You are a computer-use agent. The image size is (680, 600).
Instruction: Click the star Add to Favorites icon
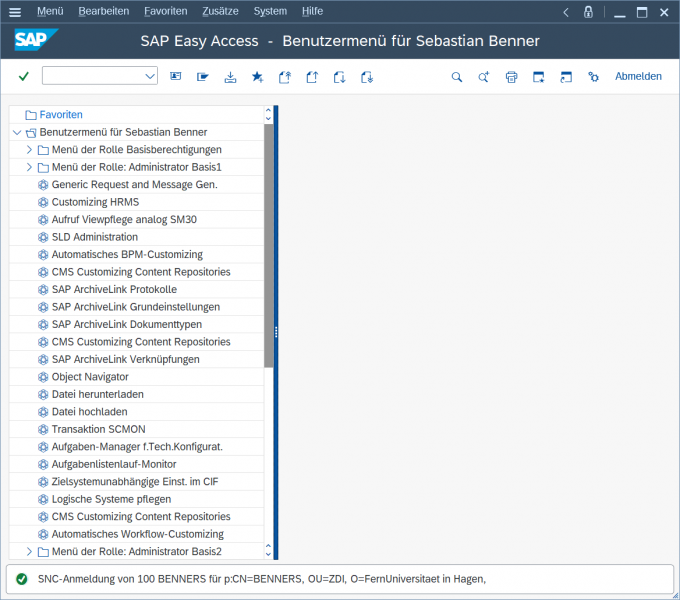(257, 76)
